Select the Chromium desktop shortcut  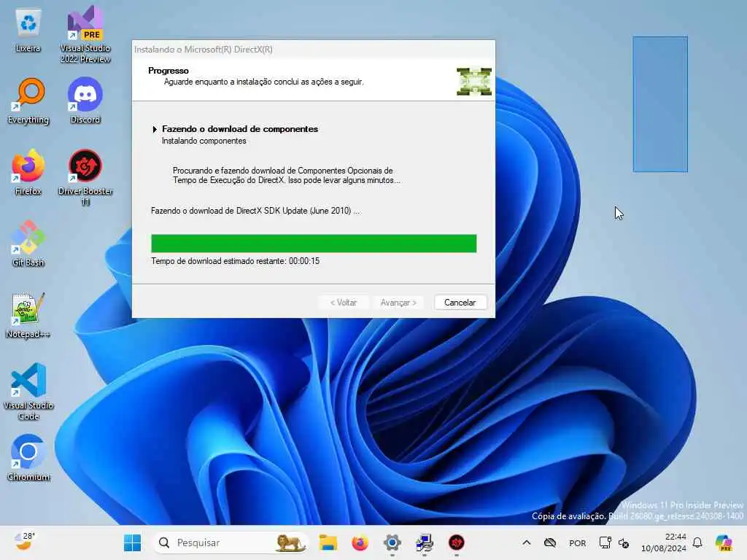click(x=28, y=458)
